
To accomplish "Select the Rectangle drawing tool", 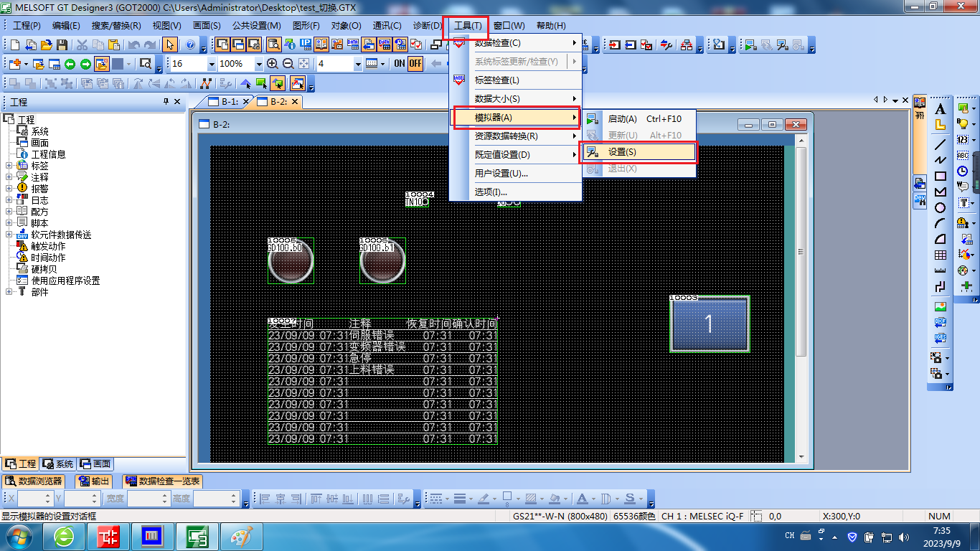I will coord(940,176).
